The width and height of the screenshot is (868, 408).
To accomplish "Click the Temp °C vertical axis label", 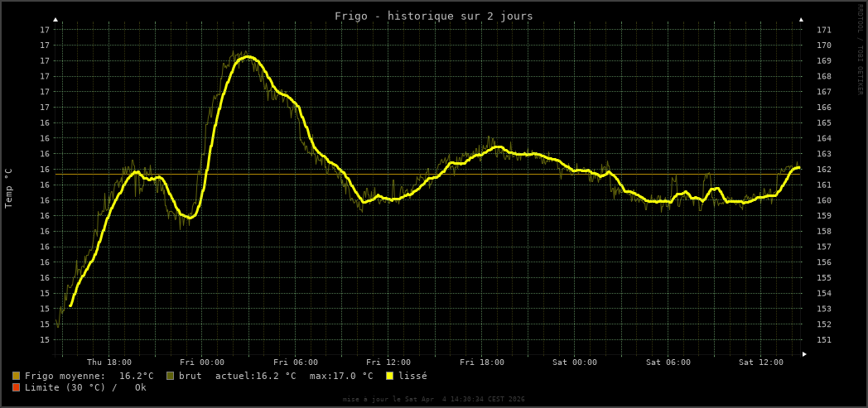I will [x=9, y=188].
